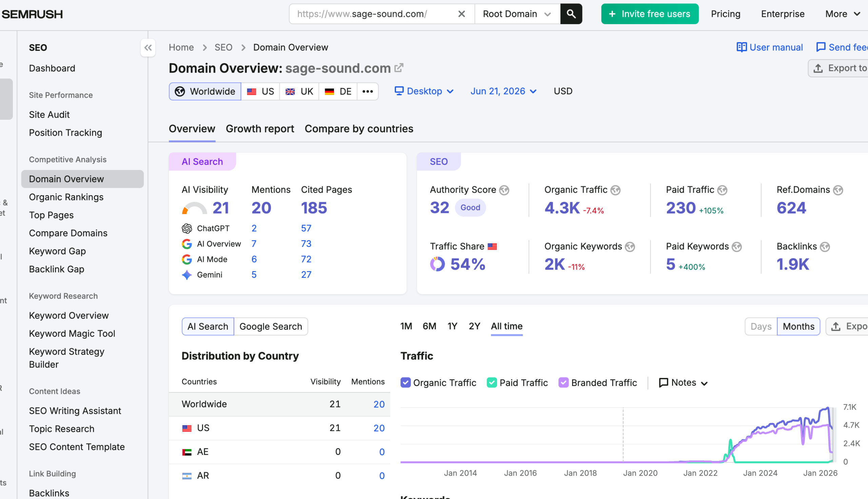This screenshot has height=499, width=868.
Task: Click the traffic chart line peak
Action: [828, 408]
